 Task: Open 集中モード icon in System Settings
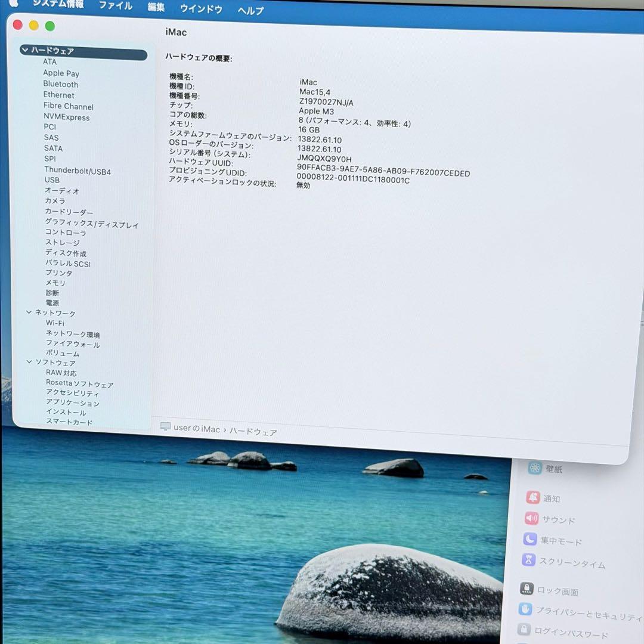[x=530, y=539]
